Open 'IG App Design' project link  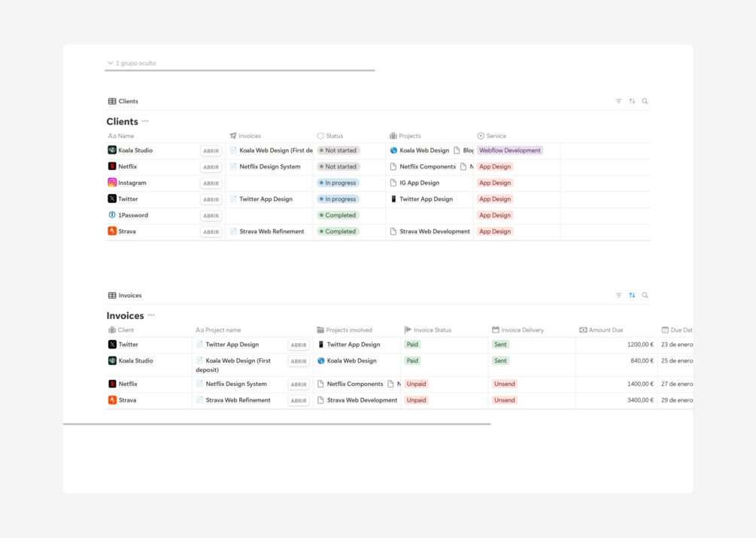coord(419,183)
